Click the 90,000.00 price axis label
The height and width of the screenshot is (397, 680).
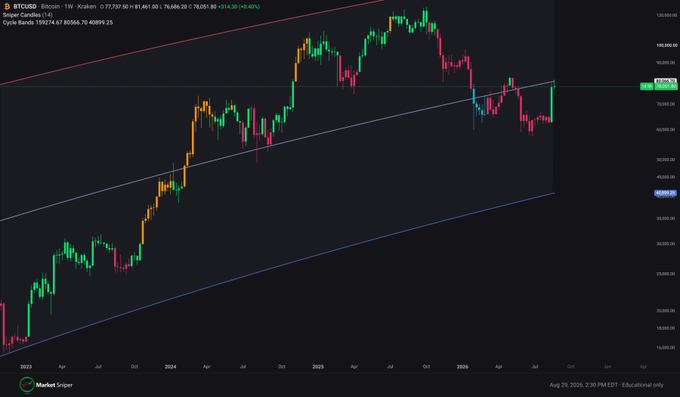[667, 62]
